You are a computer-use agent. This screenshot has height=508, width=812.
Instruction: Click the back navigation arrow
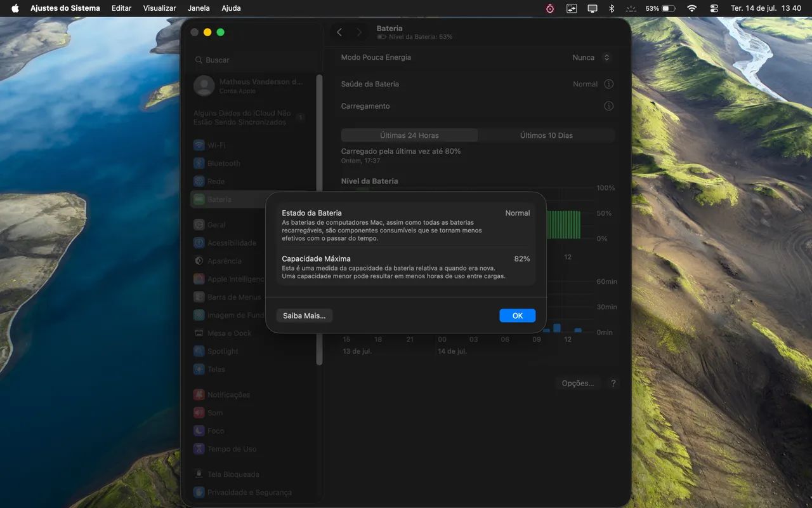pos(339,32)
